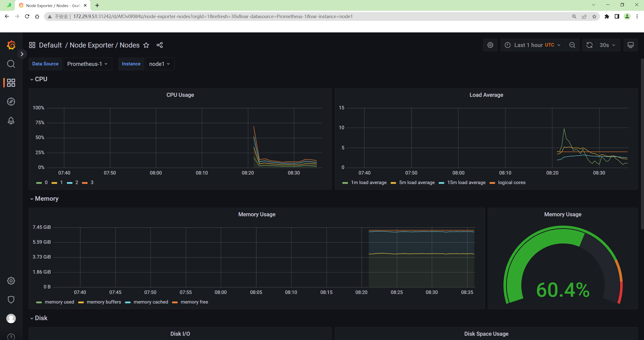This screenshot has height=340, width=644.
Task: Open the Disk I/O panel title
Action: [180, 334]
